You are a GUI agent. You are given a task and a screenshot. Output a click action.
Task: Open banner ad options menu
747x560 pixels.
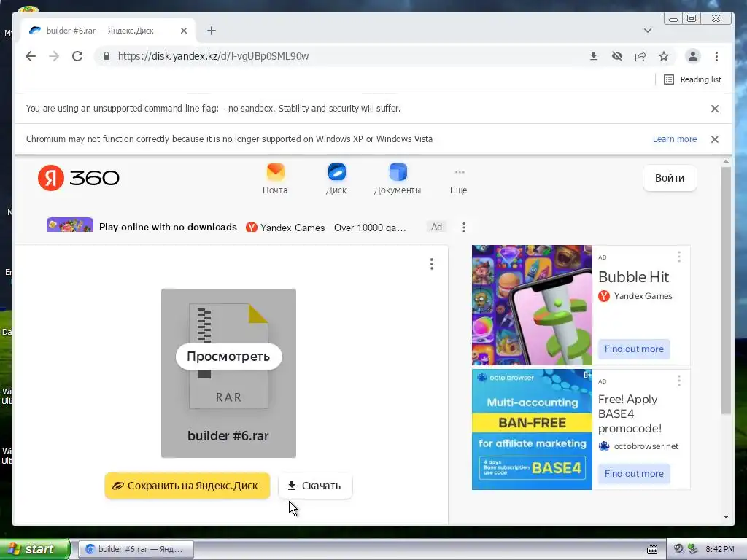pyautogui.click(x=464, y=227)
